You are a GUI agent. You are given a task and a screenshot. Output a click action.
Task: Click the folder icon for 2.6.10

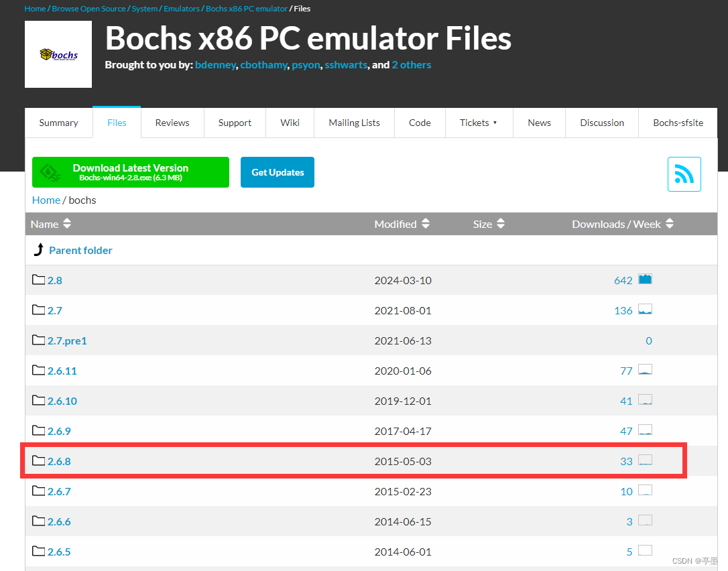point(38,400)
